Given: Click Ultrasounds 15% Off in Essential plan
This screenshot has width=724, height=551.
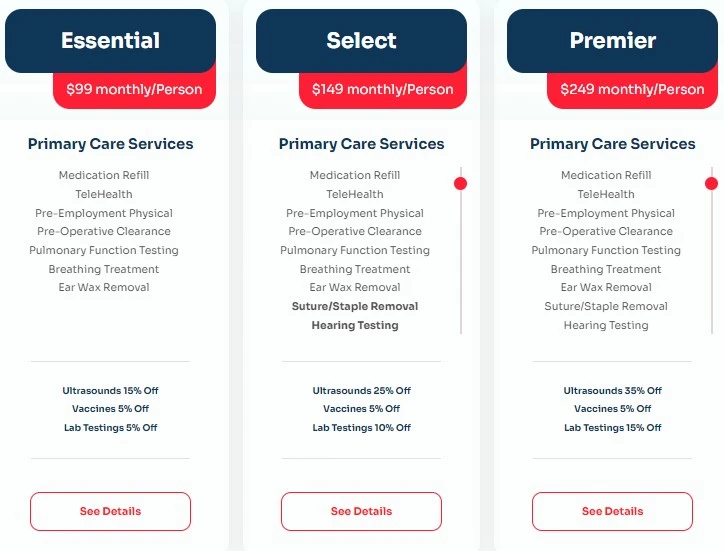Looking at the screenshot, I should tap(110, 391).
